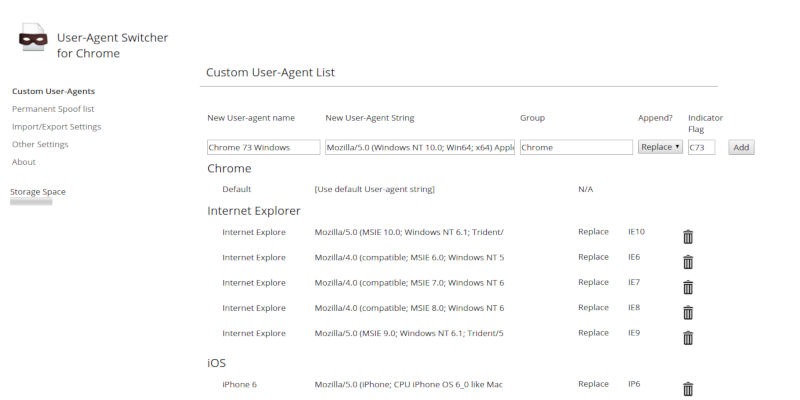
Task: Click the Custom User-Agent List heading
Action: tap(270, 72)
